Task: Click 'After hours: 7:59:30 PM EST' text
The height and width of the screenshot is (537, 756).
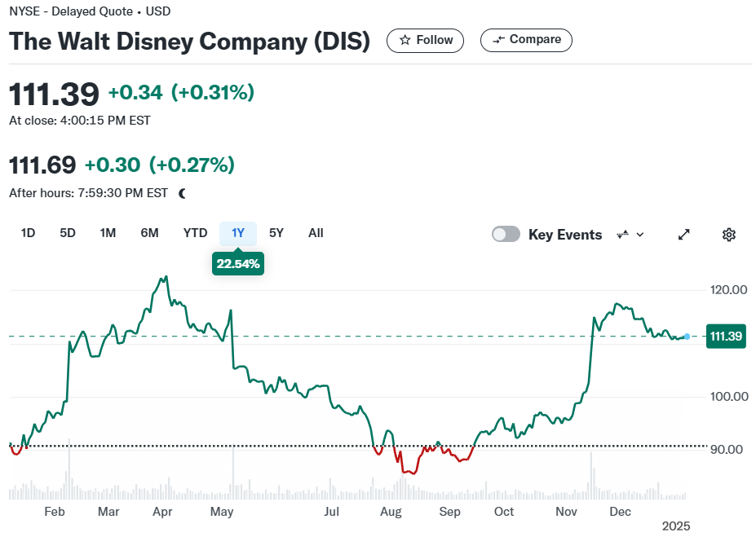Action: coord(88,193)
